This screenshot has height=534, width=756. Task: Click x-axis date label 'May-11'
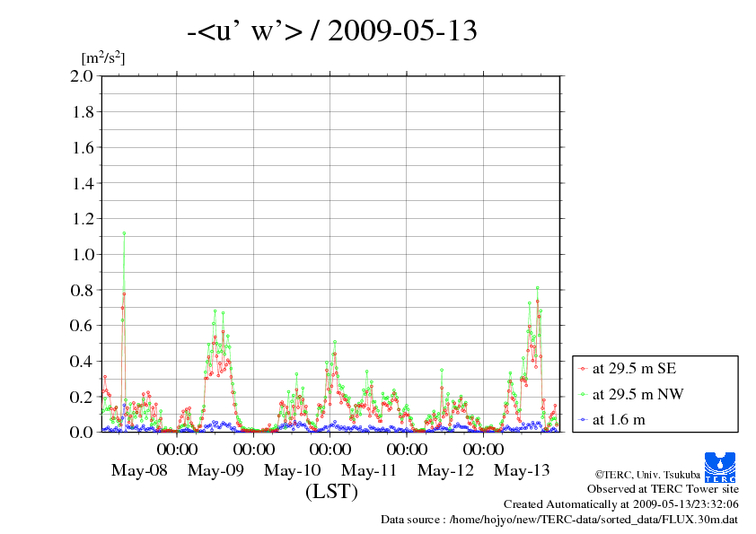point(369,470)
